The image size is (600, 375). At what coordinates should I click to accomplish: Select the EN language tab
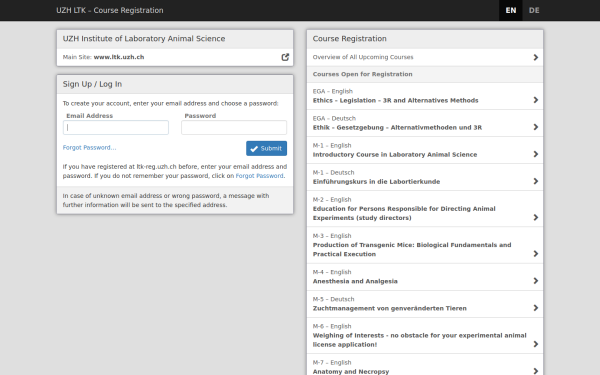[510, 10]
